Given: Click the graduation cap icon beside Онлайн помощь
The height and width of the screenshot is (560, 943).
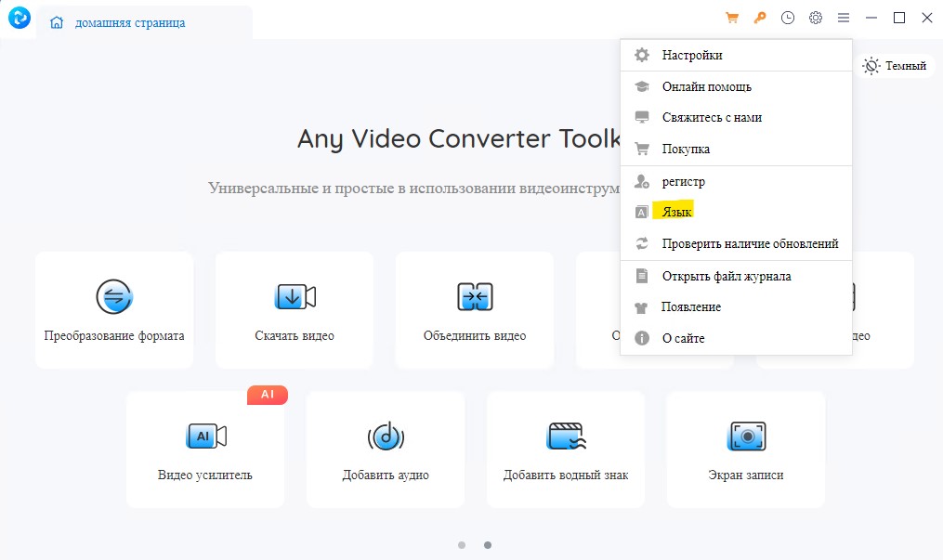Looking at the screenshot, I should tap(642, 86).
